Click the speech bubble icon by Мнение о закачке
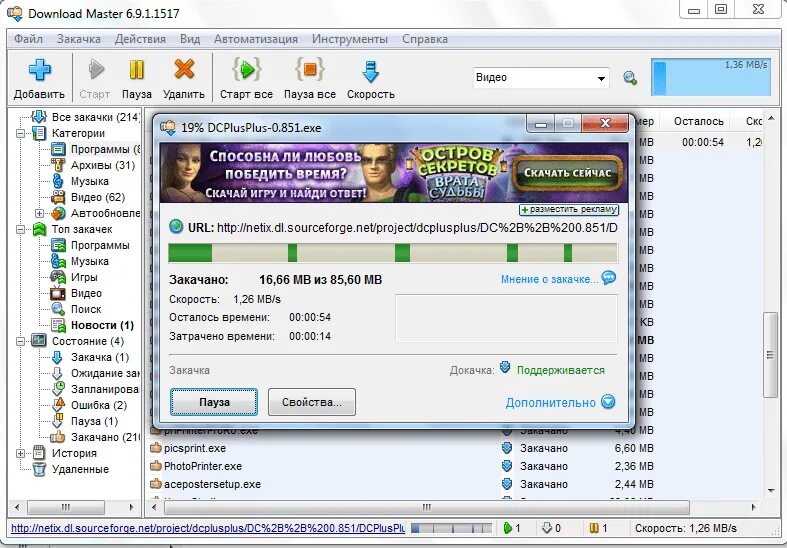 tap(608, 278)
